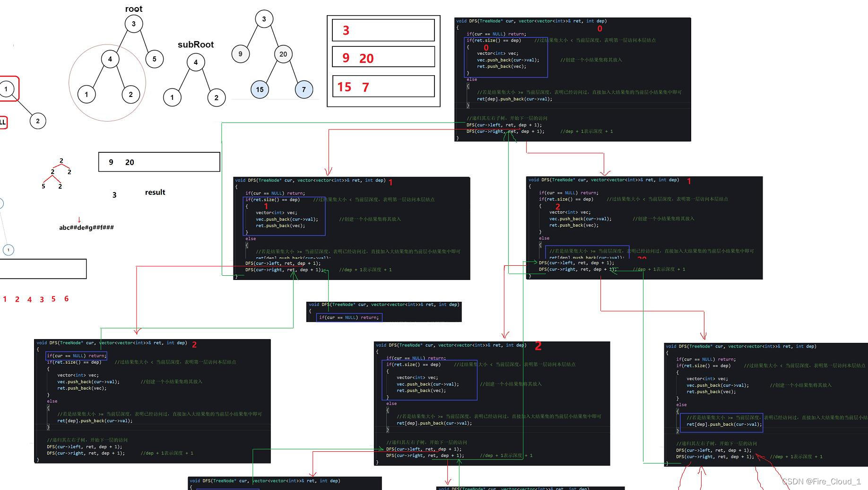Click the small blue-outlined node 1
This screenshot has width=868, height=490.
coord(9,250)
